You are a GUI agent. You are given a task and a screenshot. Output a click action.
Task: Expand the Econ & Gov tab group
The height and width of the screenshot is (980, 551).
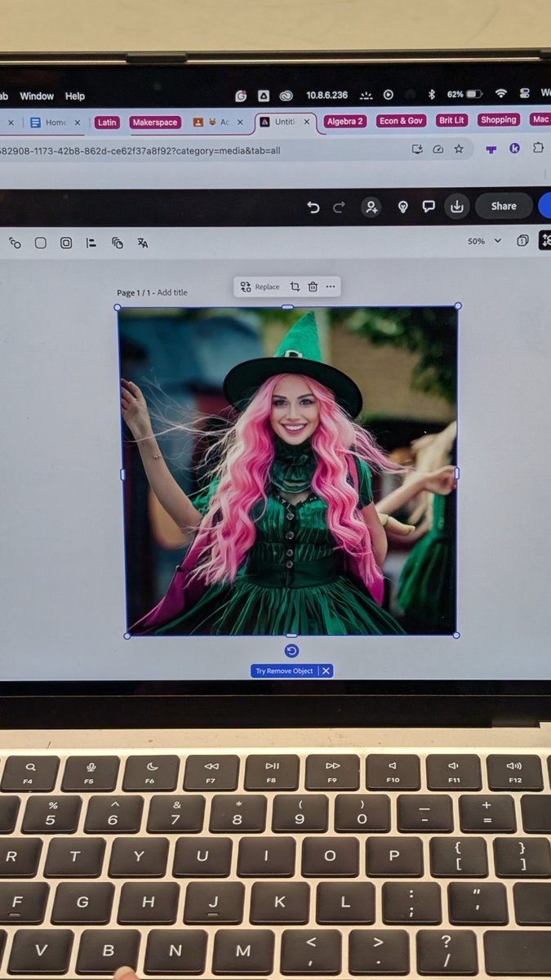(x=401, y=121)
